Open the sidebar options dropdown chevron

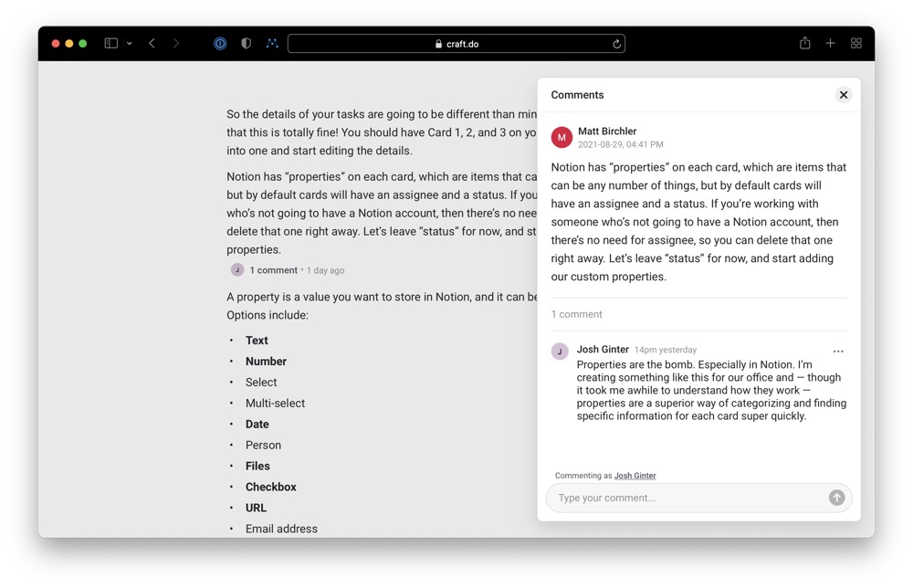130,44
